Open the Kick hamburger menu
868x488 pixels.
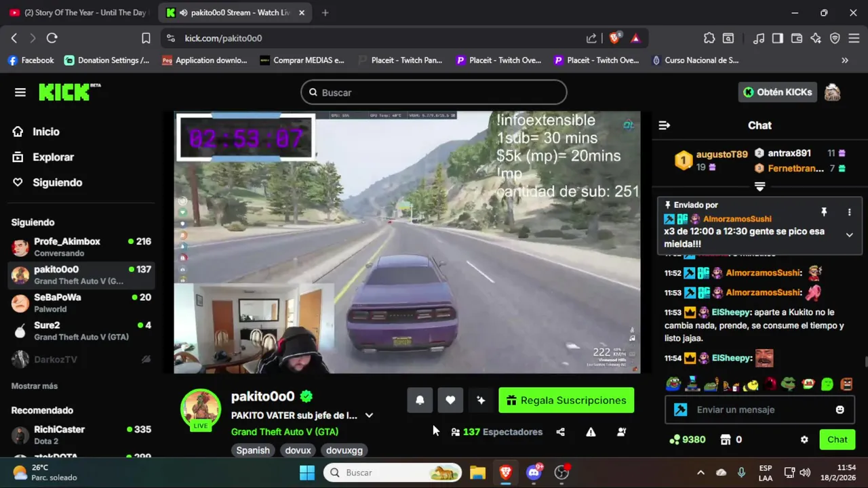[20, 92]
